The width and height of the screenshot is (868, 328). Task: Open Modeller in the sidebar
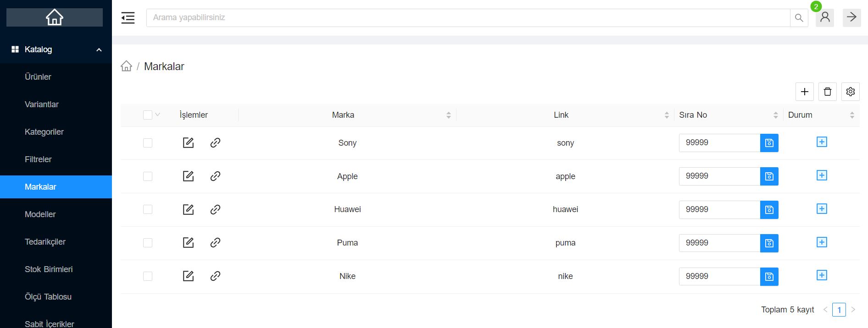tap(56, 214)
